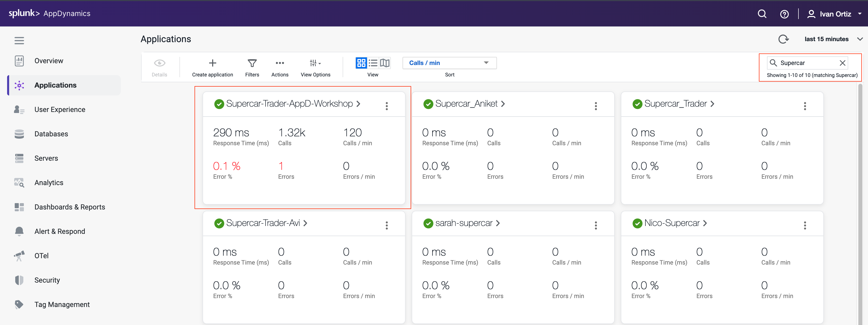Go to Dashboards & Reports section
868x325 pixels.
(x=69, y=207)
